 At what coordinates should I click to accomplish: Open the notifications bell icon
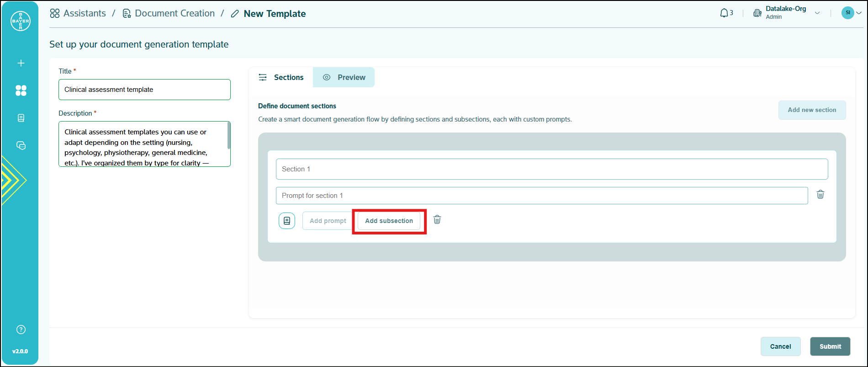[x=725, y=13]
